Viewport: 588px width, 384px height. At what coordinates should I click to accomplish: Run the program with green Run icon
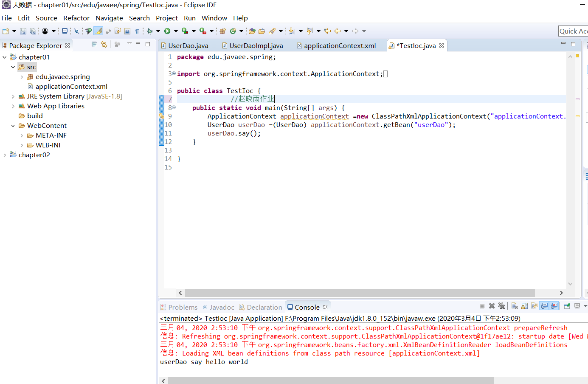coord(167,31)
